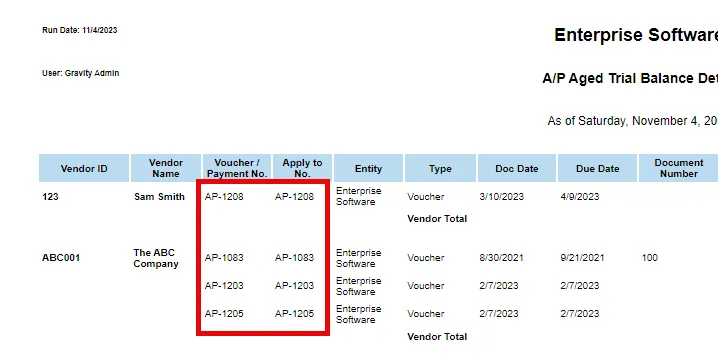Screen dimensions: 718x360
Task: Click Enterprise Software entity in AP-1208 row
Action: tap(359, 196)
